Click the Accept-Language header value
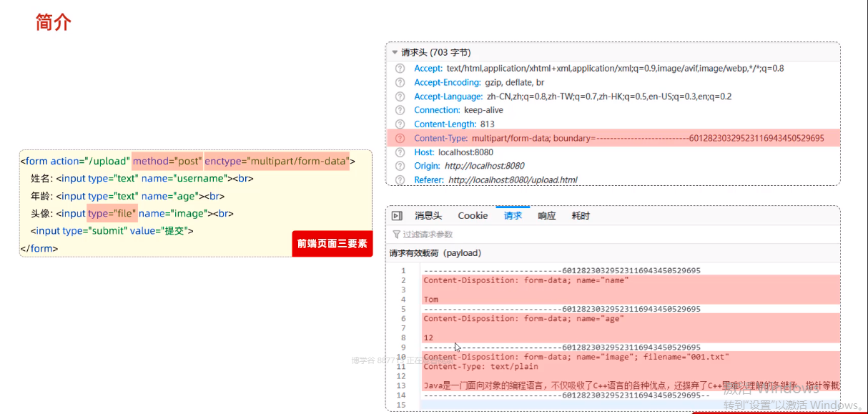The height and width of the screenshot is (414, 868). [x=609, y=97]
